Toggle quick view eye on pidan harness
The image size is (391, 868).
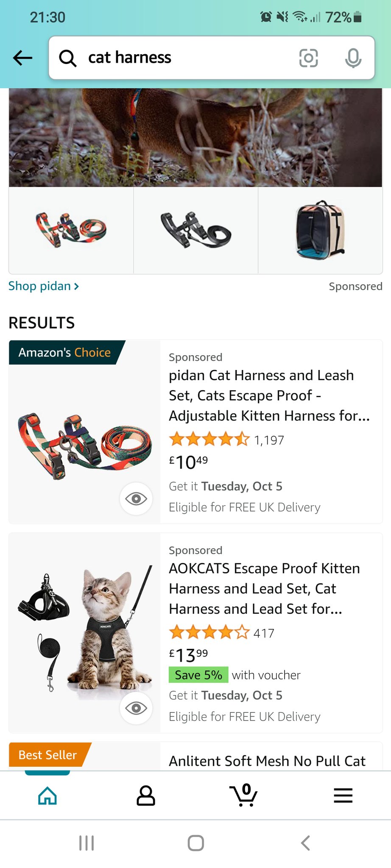[136, 499]
